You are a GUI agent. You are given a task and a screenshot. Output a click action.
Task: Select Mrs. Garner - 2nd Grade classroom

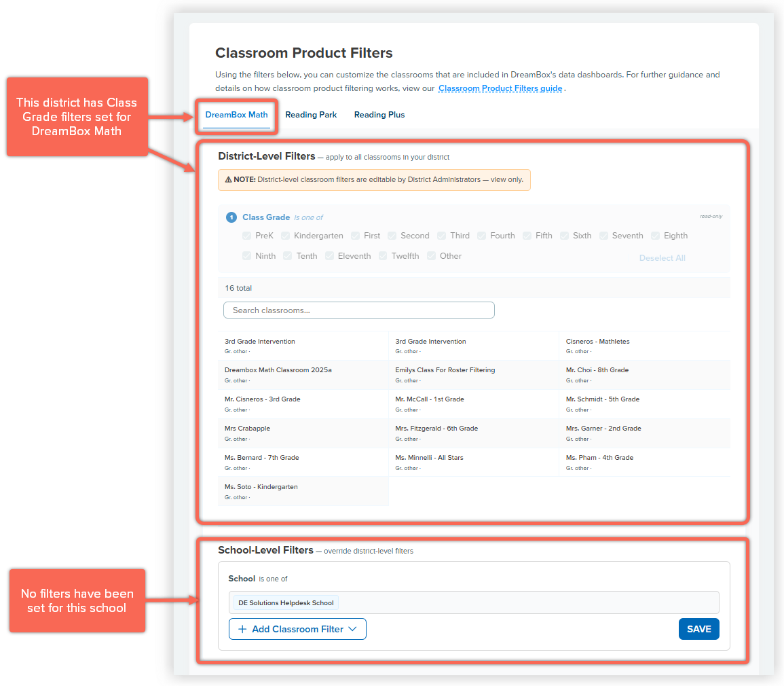[x=644, y=433]
